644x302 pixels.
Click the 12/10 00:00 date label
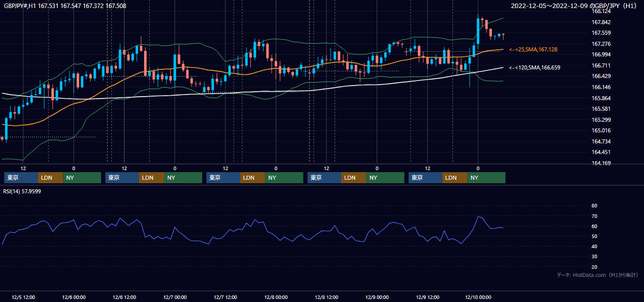point(478,297)
